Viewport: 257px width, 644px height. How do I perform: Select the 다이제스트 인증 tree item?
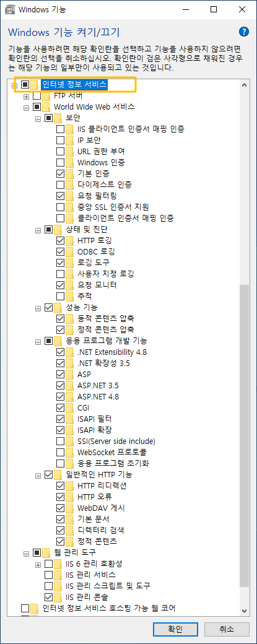(104, 185)
